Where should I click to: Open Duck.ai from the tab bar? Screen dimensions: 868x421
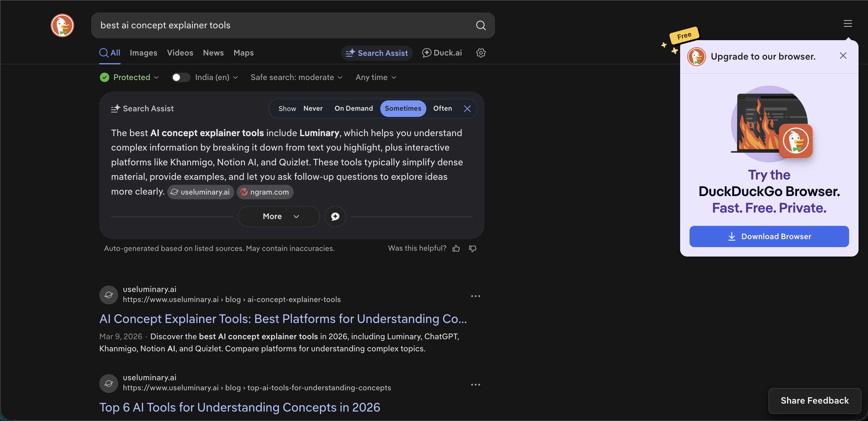click(442, 53)
